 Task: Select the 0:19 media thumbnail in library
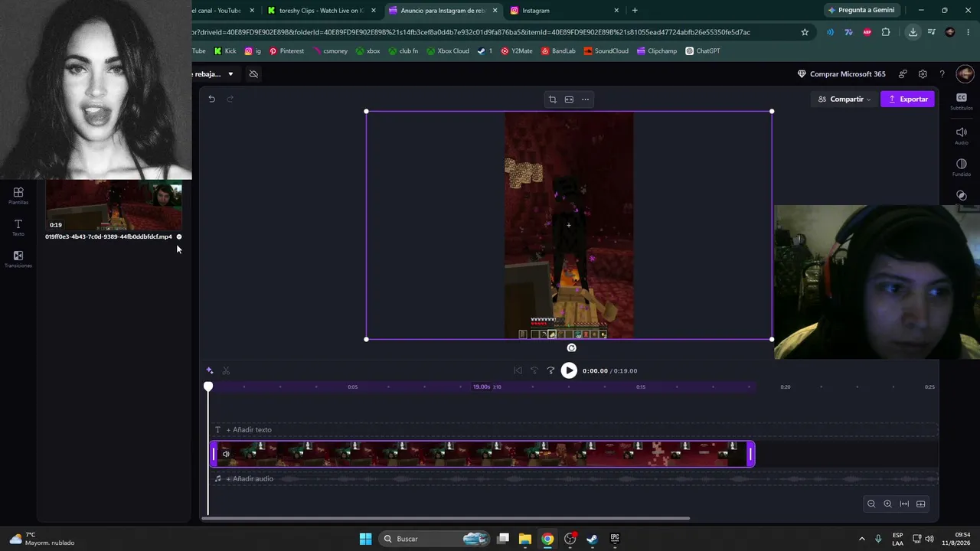coord(114,205)
